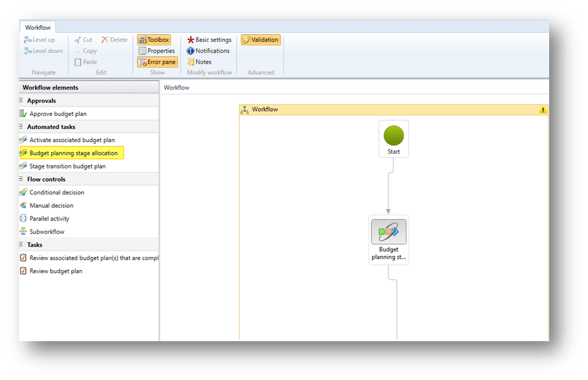Click the Level up navigation icon
588x380 pixels.
[27, 40]
